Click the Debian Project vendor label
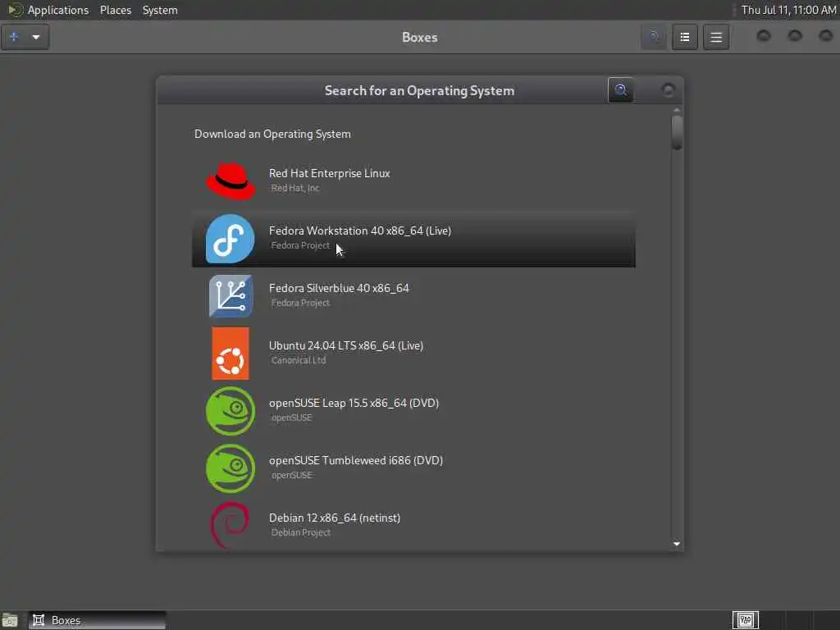840x630 pixels. coord(300,532)
